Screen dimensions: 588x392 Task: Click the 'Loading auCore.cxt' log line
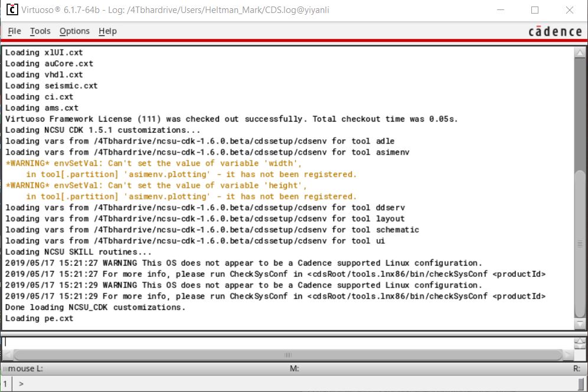click(49, 64)
